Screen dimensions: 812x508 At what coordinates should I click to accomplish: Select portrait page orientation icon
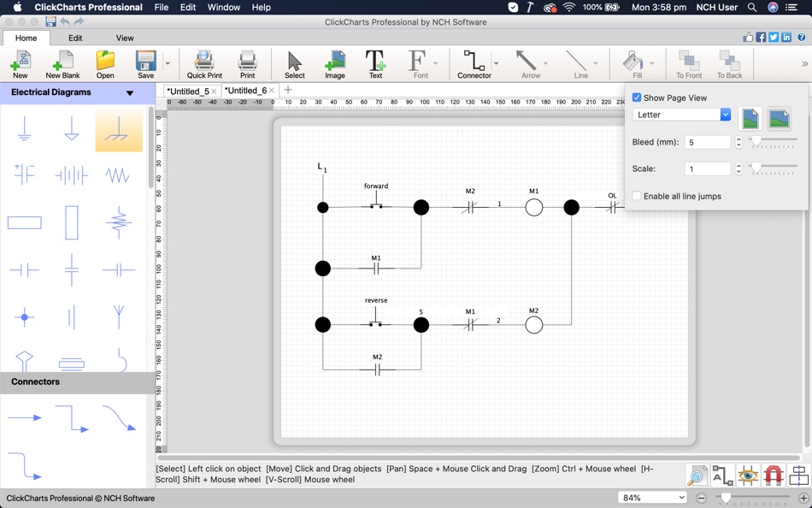pos(750,119)
